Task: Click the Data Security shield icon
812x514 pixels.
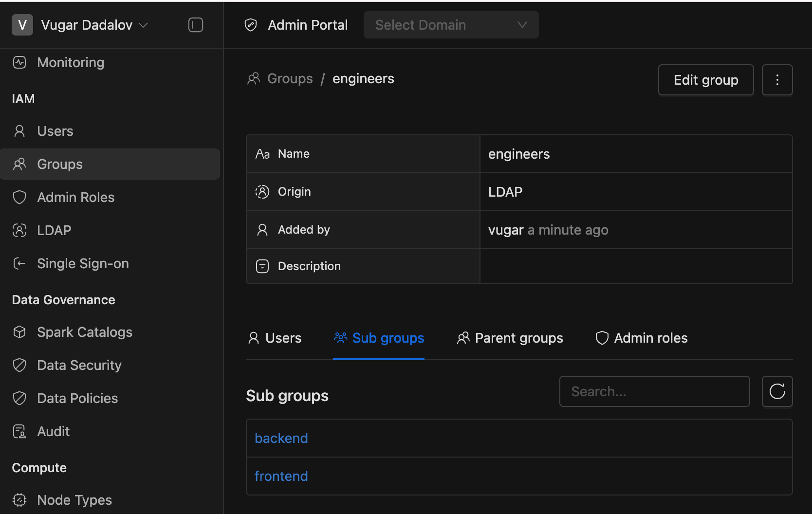Action: point(19,365)
